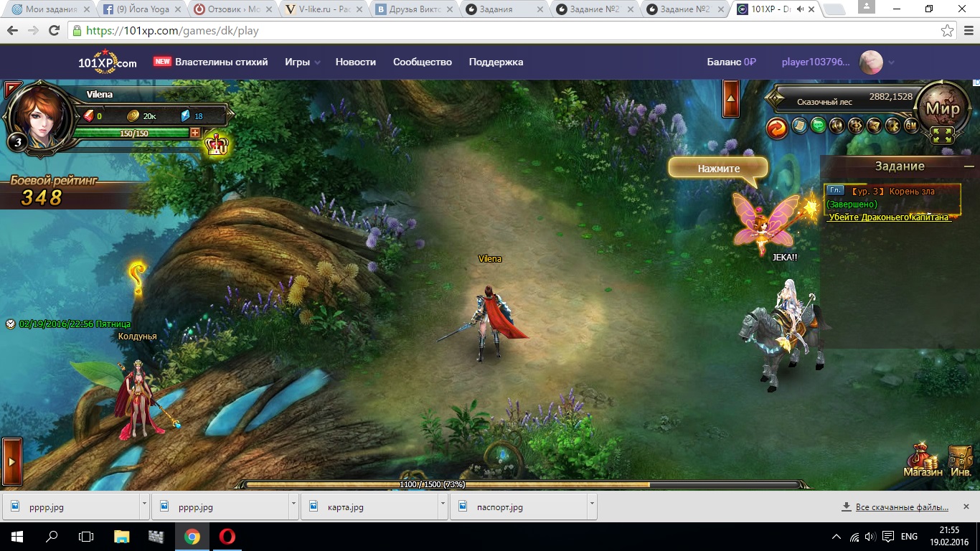Open the green chat bubble icon
This screenshot has width=980, height=551.
point(818,126)
